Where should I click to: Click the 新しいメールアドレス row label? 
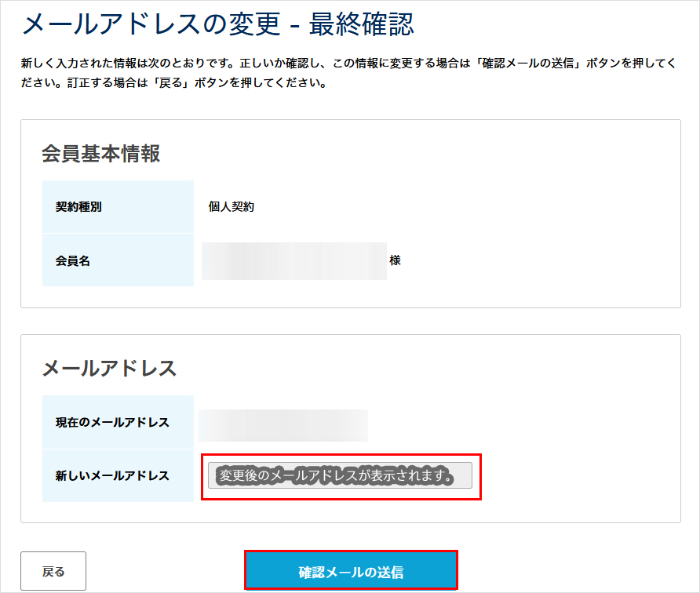coord(112,475)
